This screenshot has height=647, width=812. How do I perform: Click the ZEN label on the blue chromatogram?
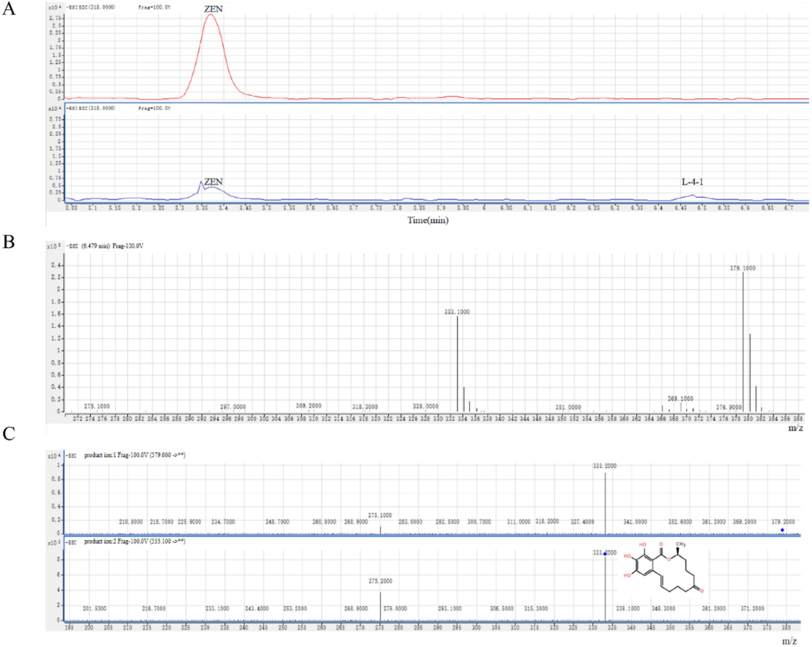(x=213, y=182)
